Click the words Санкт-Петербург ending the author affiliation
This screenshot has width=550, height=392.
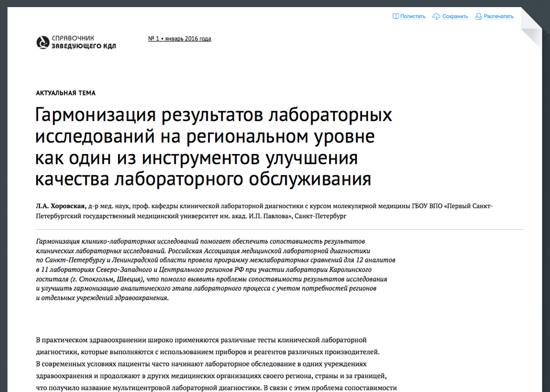320,216
